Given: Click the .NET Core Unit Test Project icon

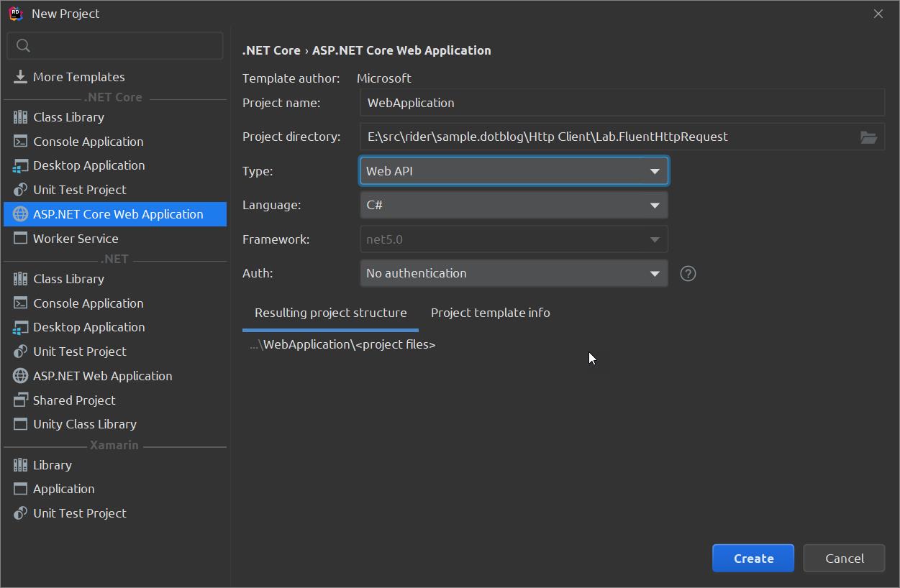Looking at the screenshot, I should (20, 190).
